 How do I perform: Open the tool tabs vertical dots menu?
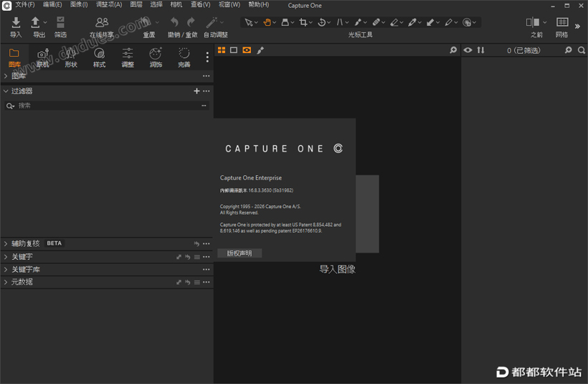(x=207, y=57)
